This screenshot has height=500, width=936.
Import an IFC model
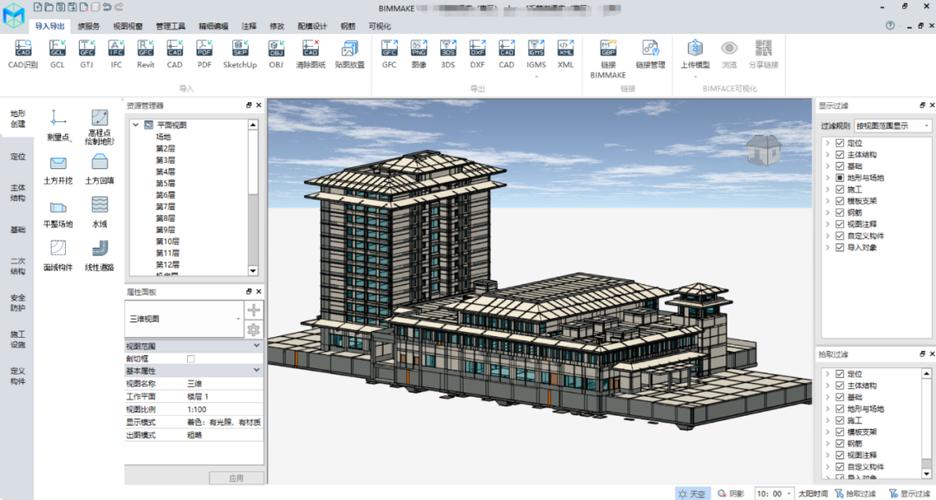point(116,54)
